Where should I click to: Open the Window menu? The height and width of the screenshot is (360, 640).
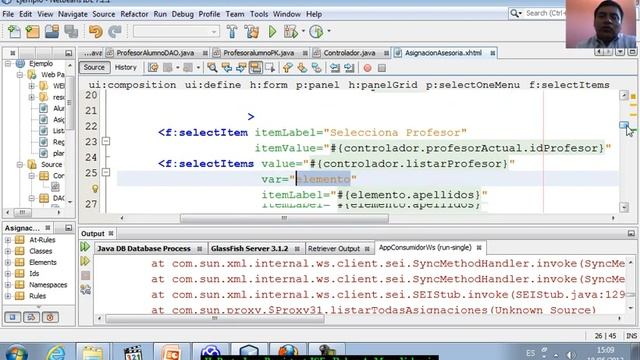287,14
